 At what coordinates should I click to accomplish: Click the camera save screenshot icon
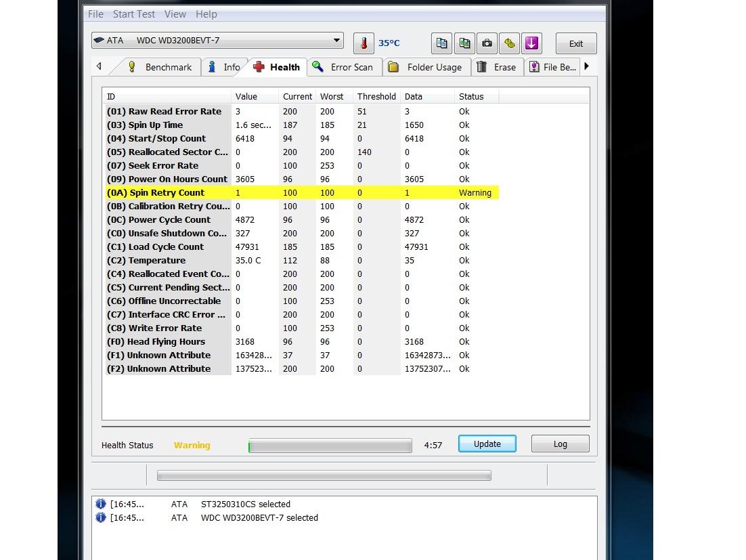coord(487,43)
